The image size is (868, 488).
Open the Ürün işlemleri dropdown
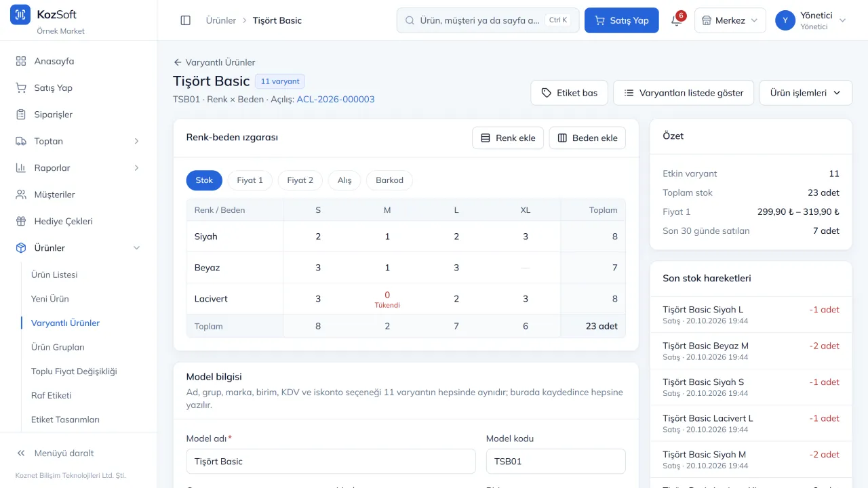[x=806, y=93]
